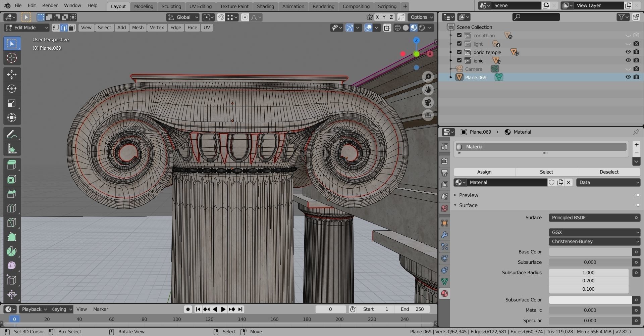Open the Options dropdown in header
Image resolution: width=644 pixels, height=336 pixels.
421,17
